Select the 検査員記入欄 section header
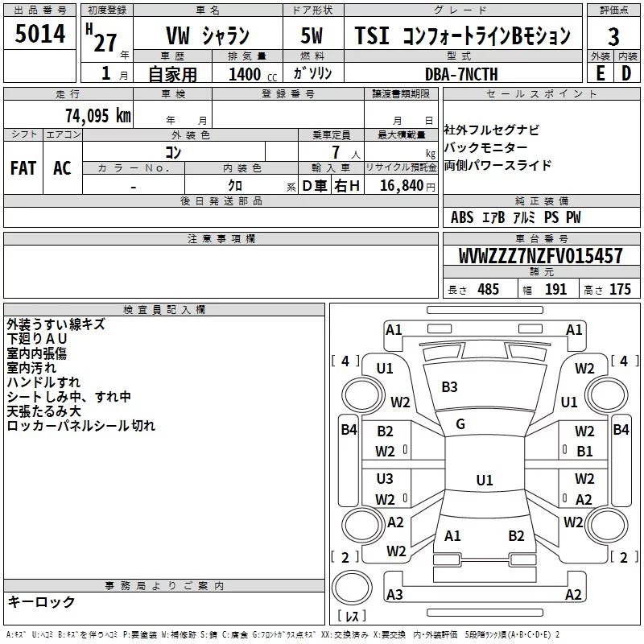The height and width of the screenshot is (644, 644). tap(164, 310)
